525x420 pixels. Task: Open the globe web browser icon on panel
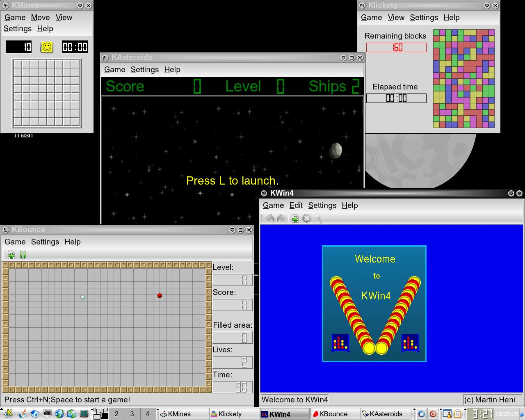tap(59, 413)
